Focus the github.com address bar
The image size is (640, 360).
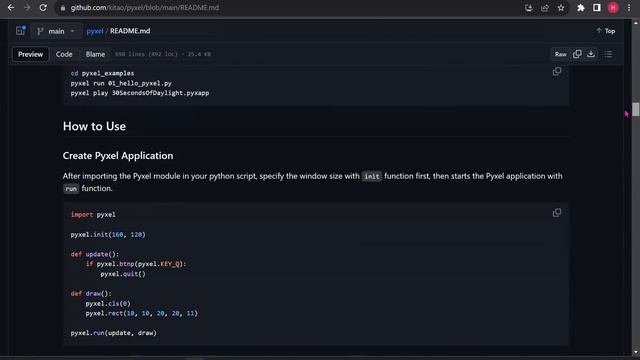pos(286,8)
